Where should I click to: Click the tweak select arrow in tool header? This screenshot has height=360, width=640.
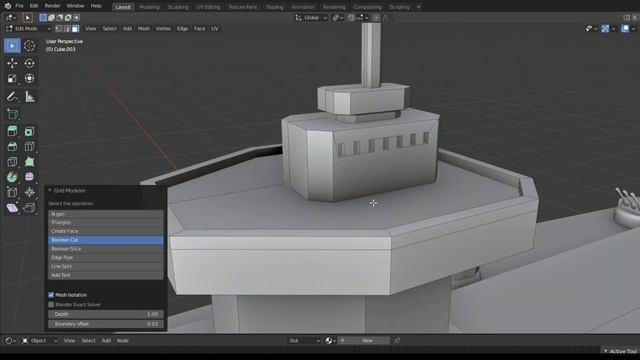27,18
